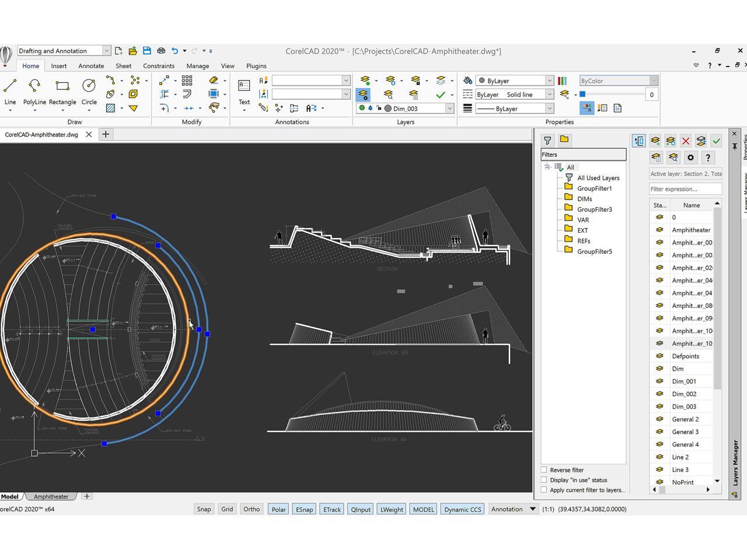
Task: Select the Circle tool
Action: [x=89, y=92]
